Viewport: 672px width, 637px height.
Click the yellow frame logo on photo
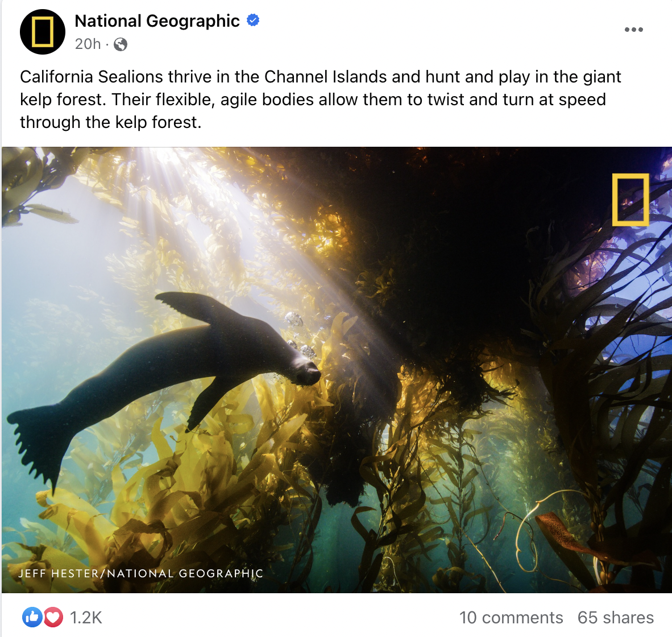click(x=630, y=199)
